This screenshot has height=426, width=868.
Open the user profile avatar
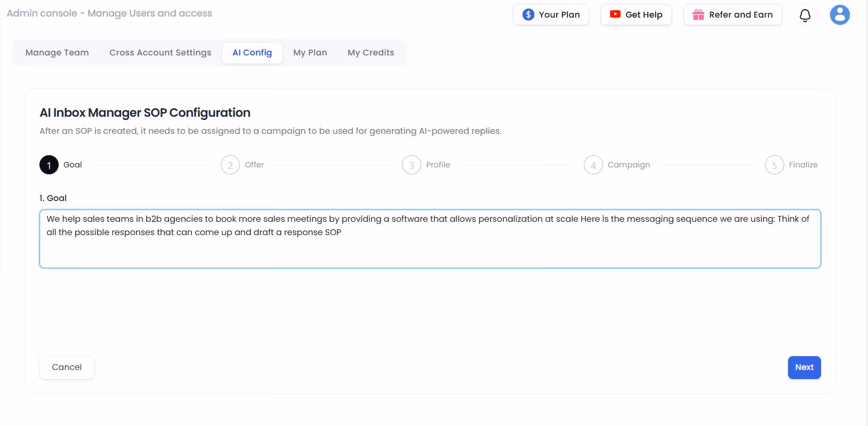[x=840, y=15]
